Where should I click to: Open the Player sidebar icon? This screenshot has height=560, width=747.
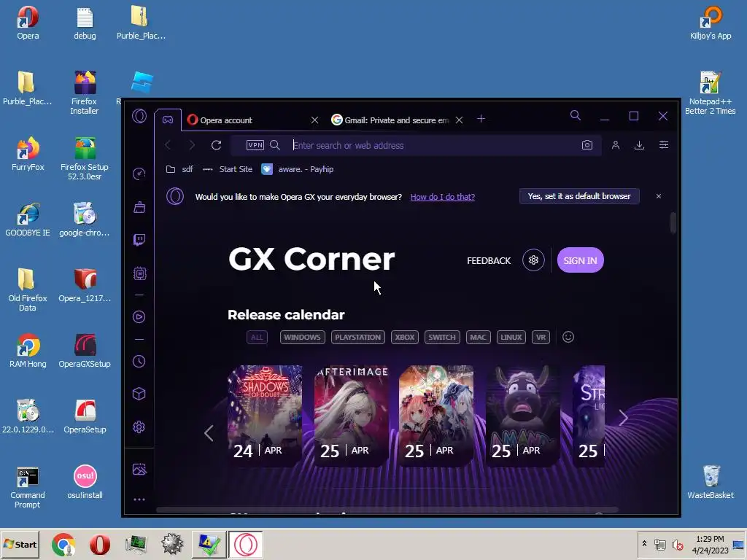pos(139,316)
